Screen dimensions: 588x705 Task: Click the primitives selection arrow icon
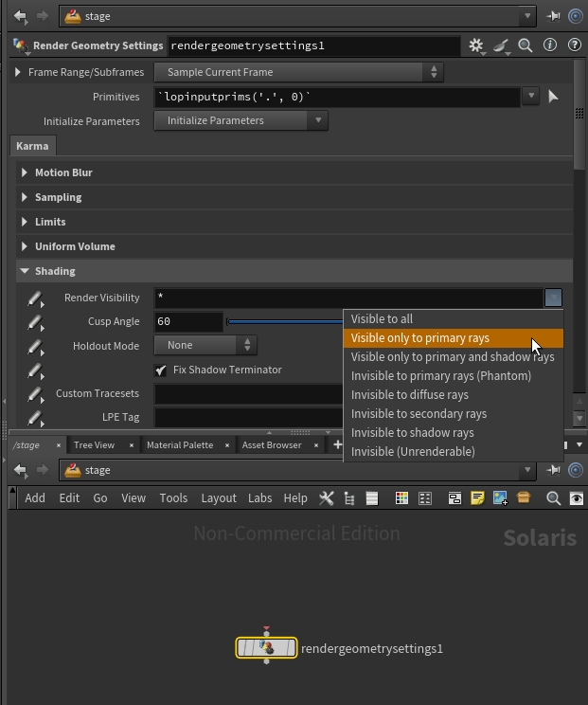point(553,96)
